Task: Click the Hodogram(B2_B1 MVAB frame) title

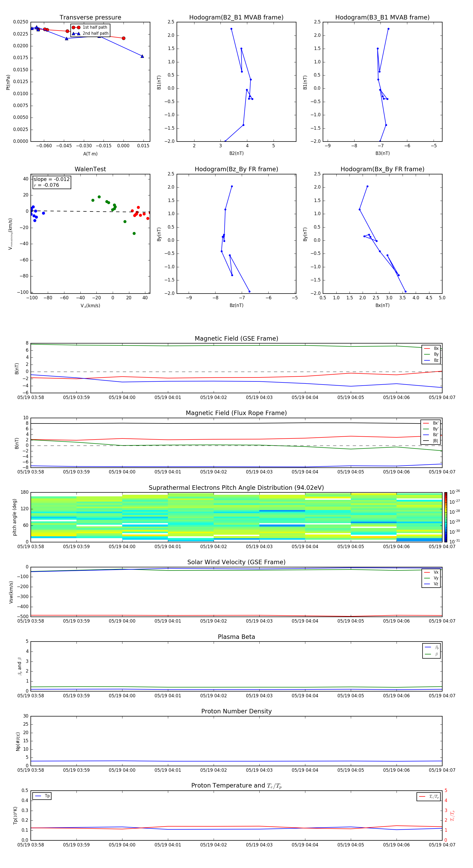Action: [x=236, y=18]
